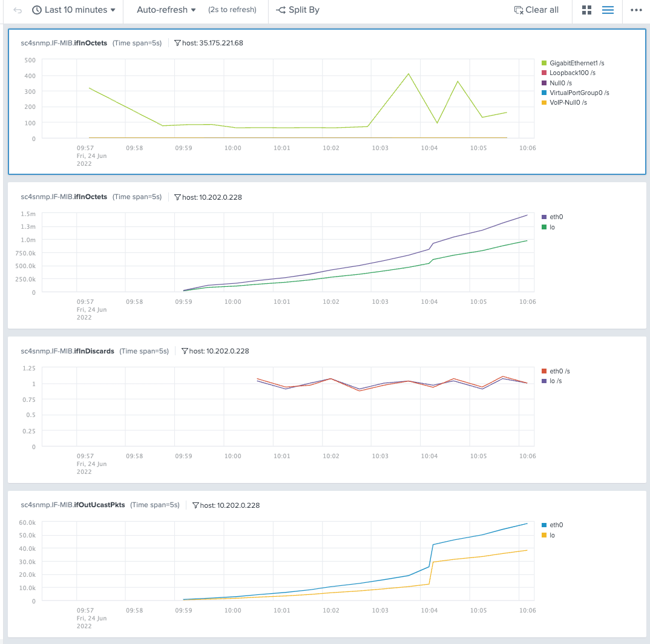
Task: Click the clear-filter icon beside Clear all
Action: (518, 10)
